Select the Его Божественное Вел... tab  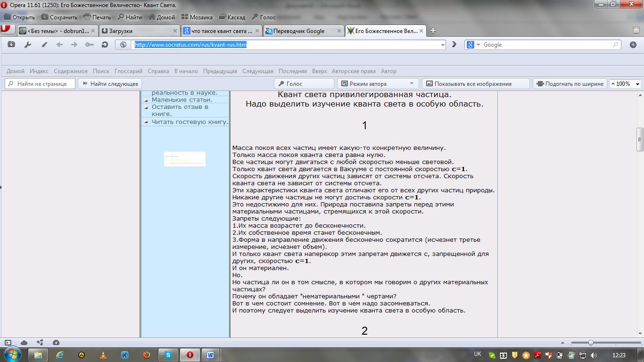(x=386, y=31)
